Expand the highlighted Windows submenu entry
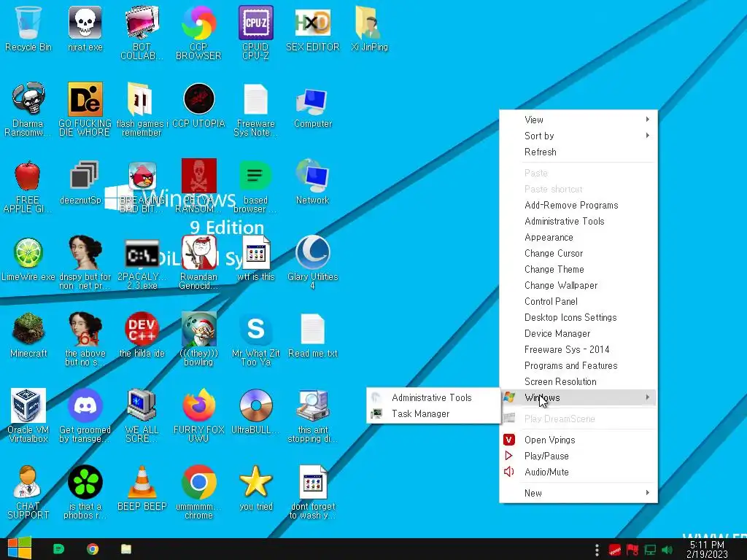The width and height of the screenshot is (747, 560). pyautogui.click(x=578, y=397)
